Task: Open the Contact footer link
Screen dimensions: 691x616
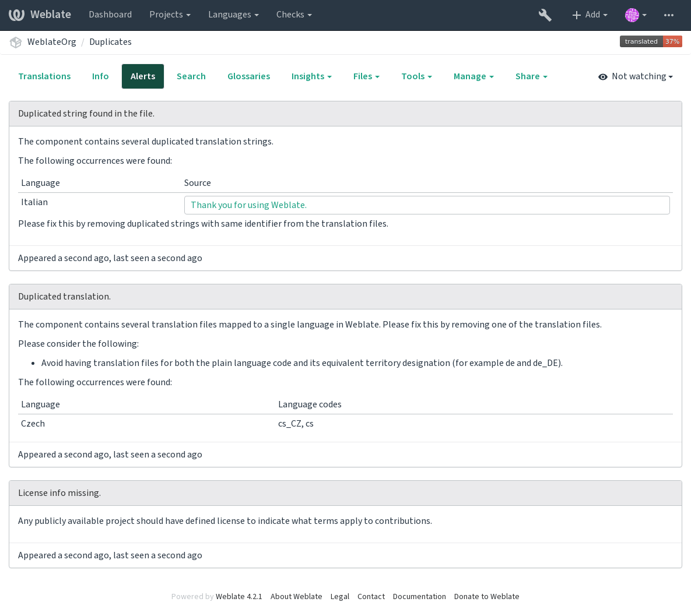Action: (371, 597)
